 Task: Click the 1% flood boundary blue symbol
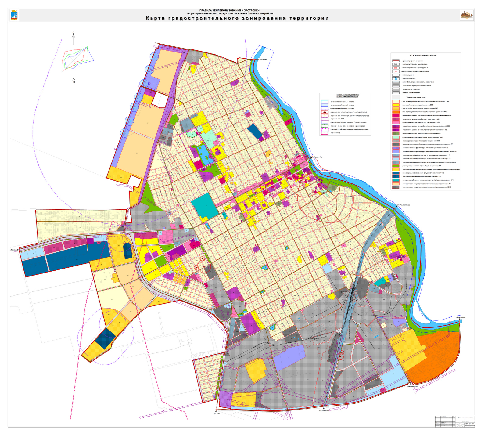click(x=325, y=122)
